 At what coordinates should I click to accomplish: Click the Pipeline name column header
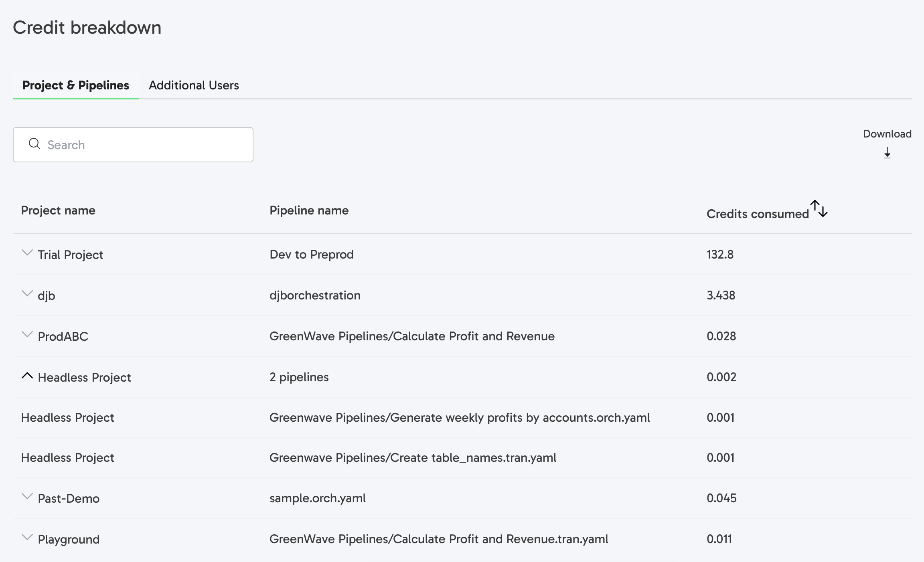[x=309, y=210]
